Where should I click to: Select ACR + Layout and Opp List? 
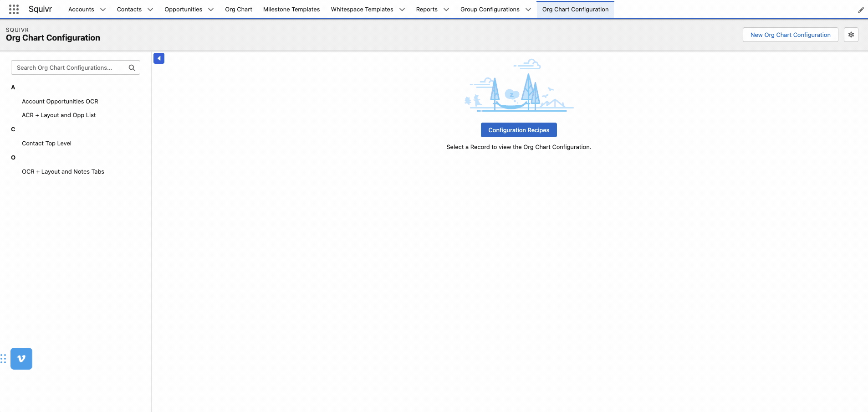pyautogui.click(x=59, y=115)
